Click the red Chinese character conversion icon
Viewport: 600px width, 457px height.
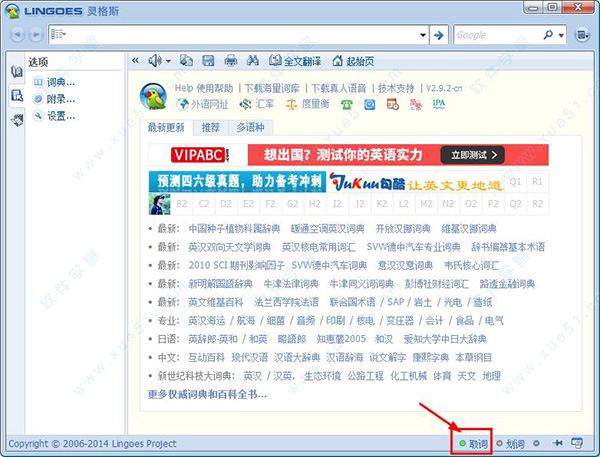click(416, 104)
